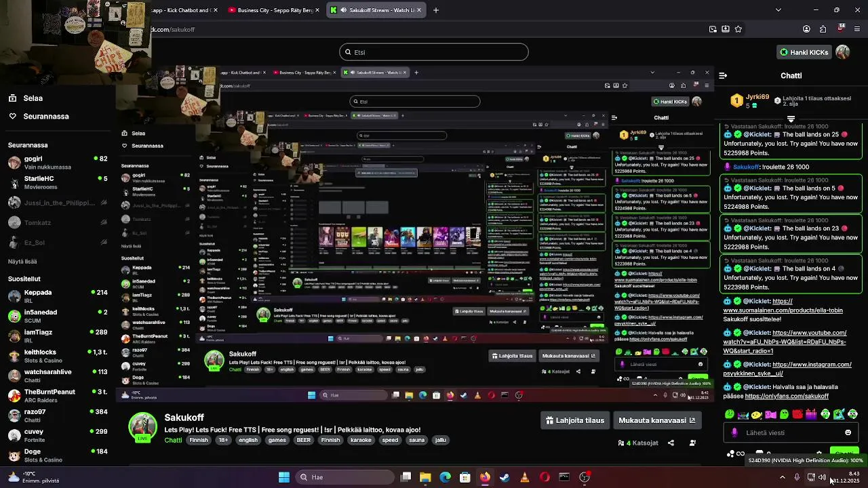Open the Hanki KICKs purchase button
Image resolution: width=868 pixels, height=488 pixels.
(804, 52)
